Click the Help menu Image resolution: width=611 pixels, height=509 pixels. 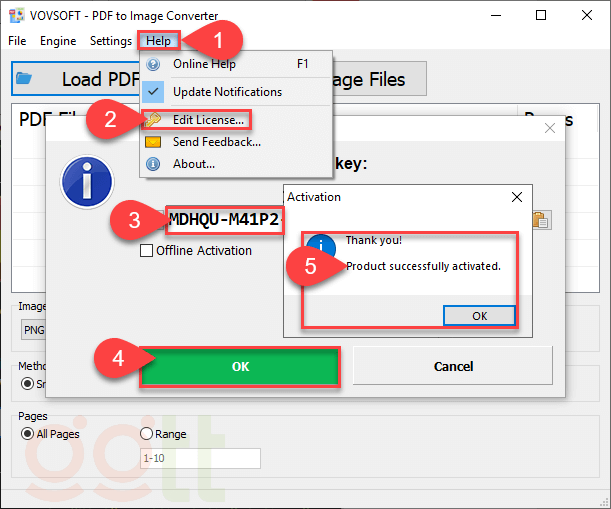point(158,41)
